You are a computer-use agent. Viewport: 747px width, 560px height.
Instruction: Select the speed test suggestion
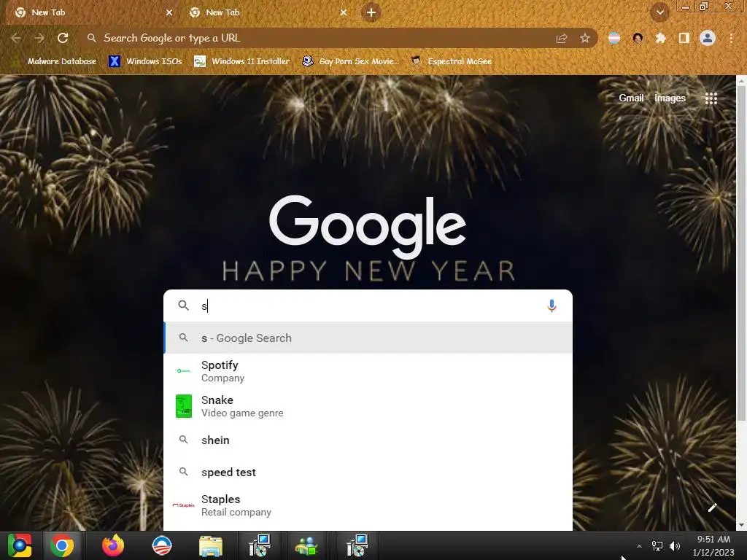(x=368, y=472)
